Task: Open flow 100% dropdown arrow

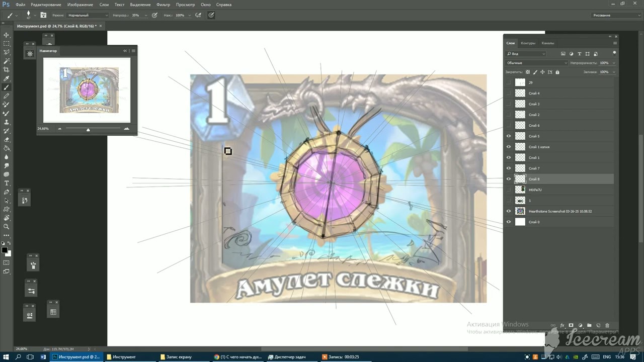Action: [189, 15]
